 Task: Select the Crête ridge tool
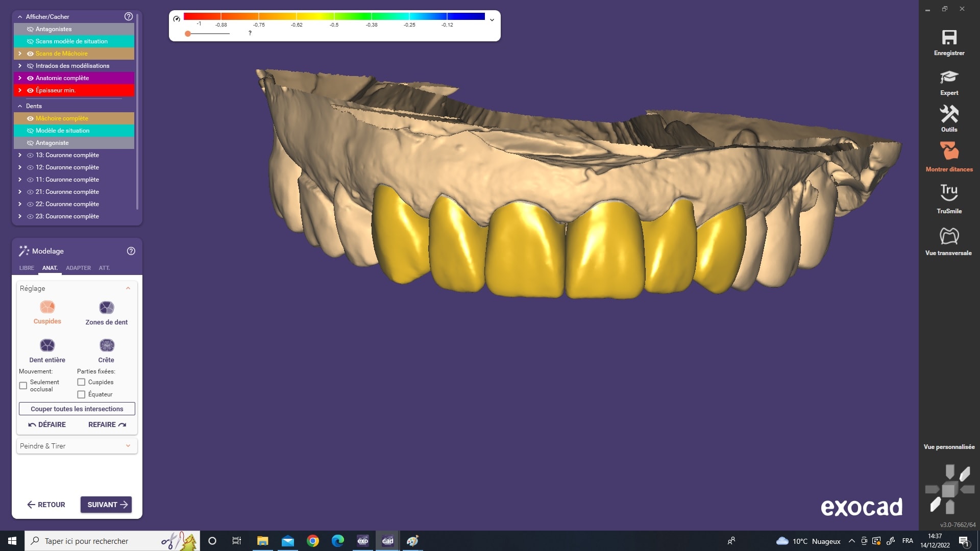click(107, 346)
